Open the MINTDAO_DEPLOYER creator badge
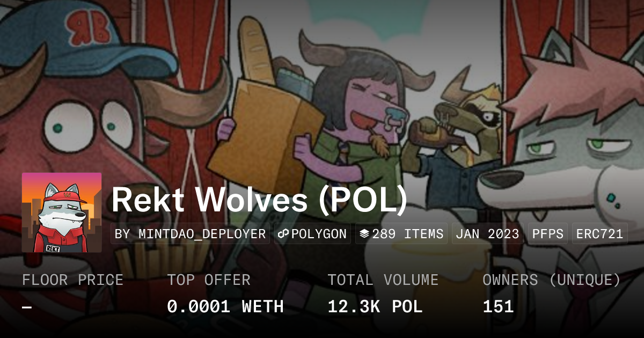Screen dimensions: 644x338 191,234
